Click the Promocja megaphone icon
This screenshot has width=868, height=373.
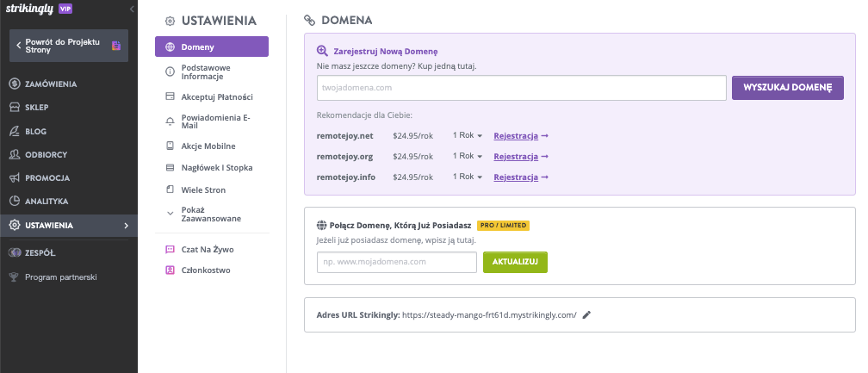15,177
